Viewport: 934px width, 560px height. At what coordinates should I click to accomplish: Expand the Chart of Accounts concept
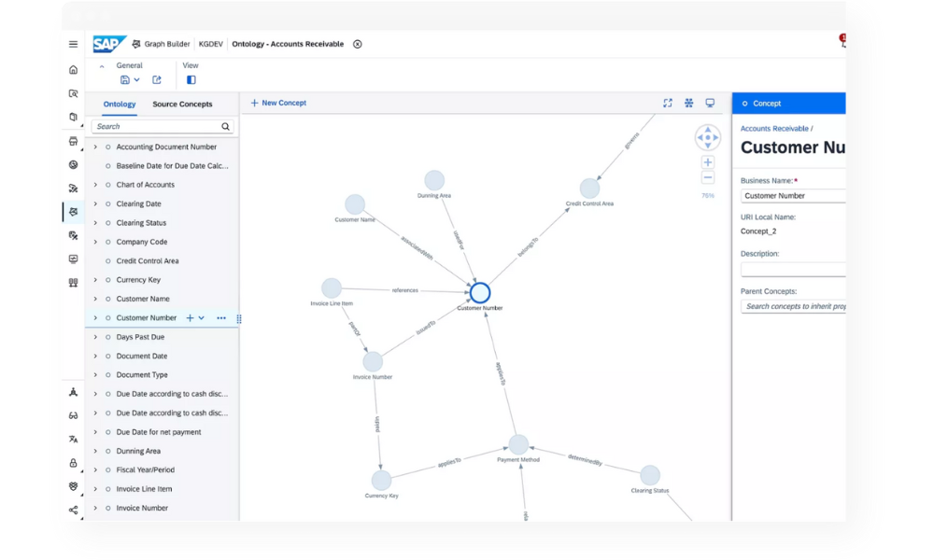coord(95,185)
